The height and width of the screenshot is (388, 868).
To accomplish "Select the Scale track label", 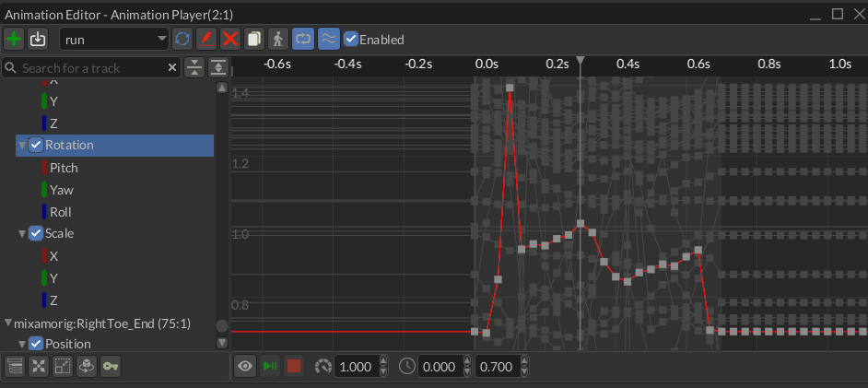I will coord(59,233).
